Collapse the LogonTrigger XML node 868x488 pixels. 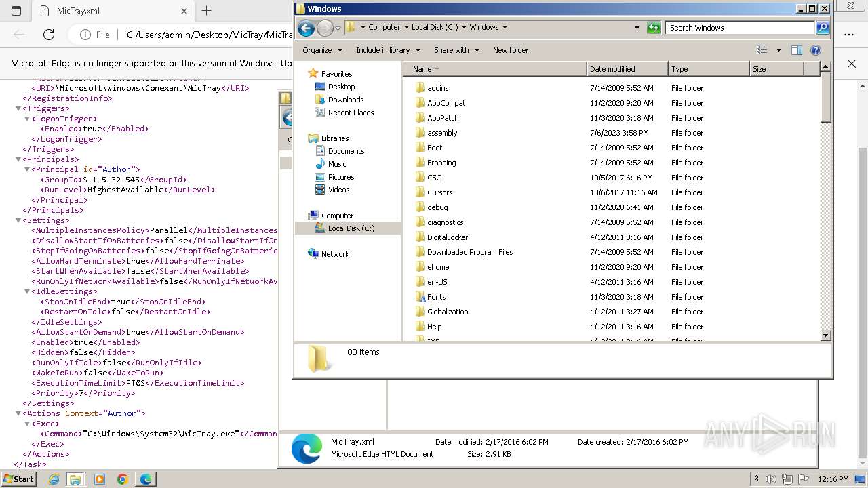point(27,119)
